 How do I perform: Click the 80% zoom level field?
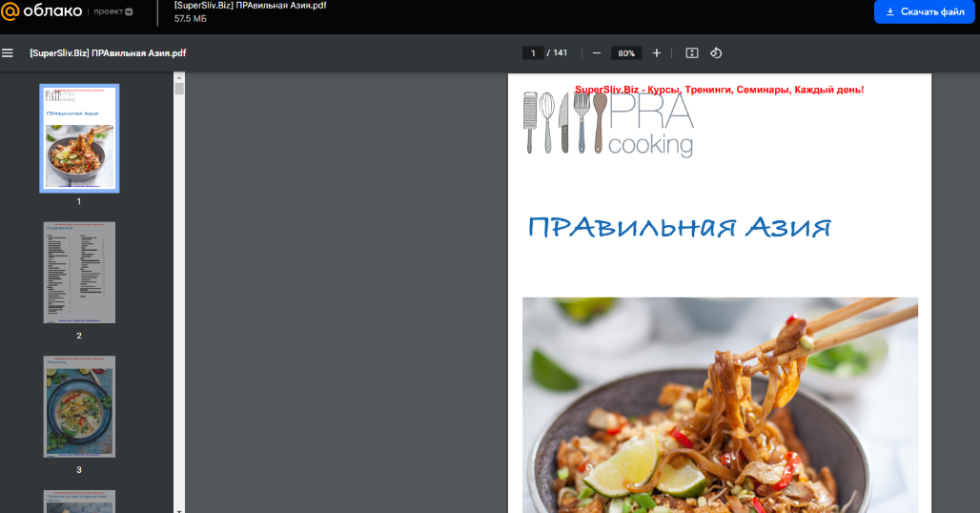click(x=626, y=53)
